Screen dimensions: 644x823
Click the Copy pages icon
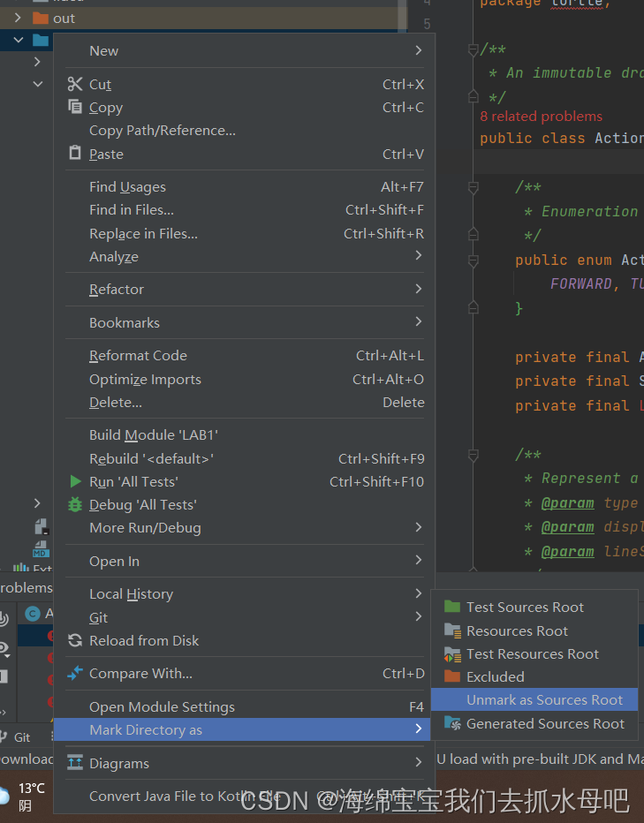tap(75, 107)
